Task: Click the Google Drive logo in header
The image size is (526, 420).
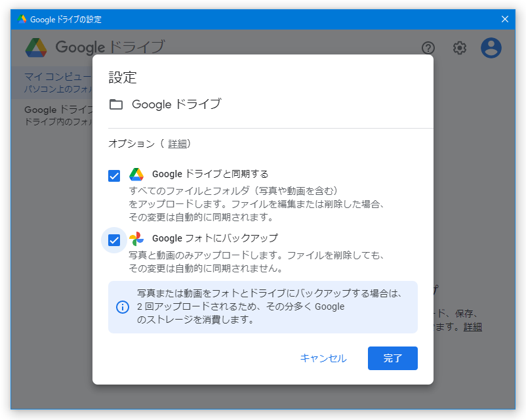Action: [x=36, y=48]
